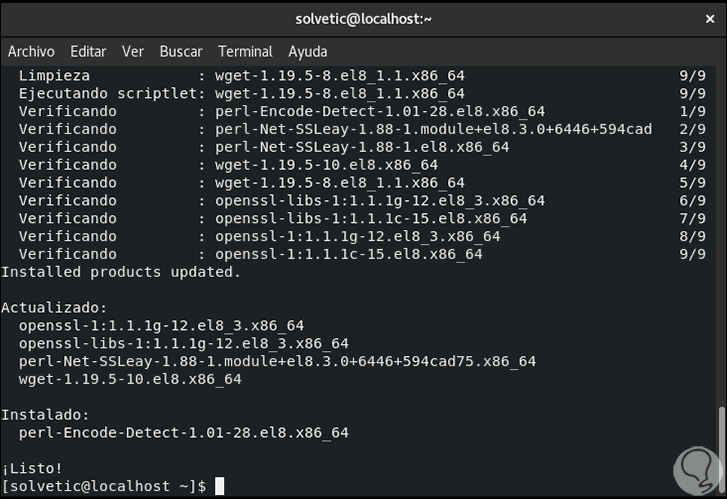The width and height of the screenshot is (727, 499).
Task: Click openssl-libs-1:1.1.1g-12 entry under Actualizado
Action: [x=183, y=343]
